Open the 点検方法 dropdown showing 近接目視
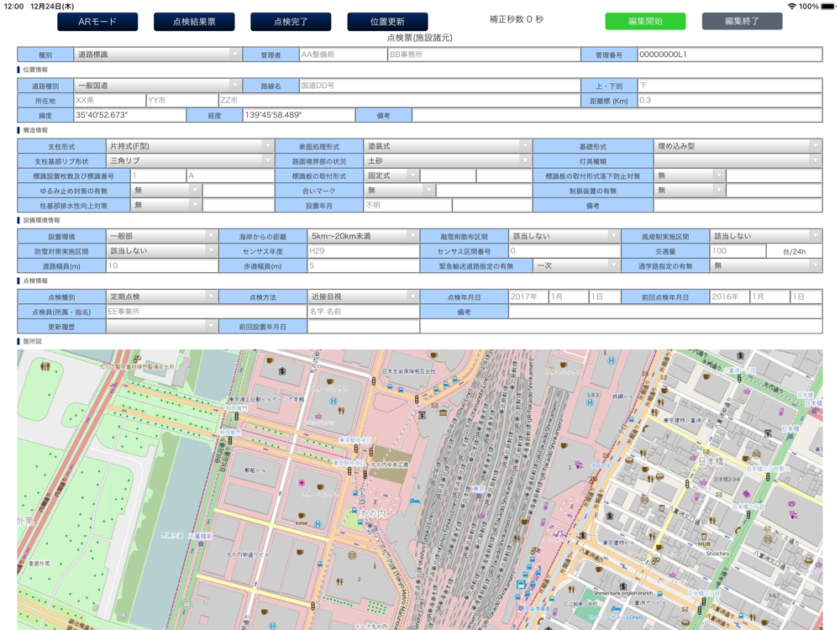Screen dimensions: 840x630 [363, 297]
